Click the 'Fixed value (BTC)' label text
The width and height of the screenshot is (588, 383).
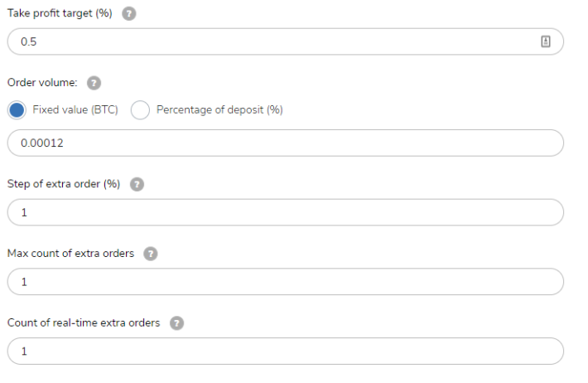tap(75, 109)
